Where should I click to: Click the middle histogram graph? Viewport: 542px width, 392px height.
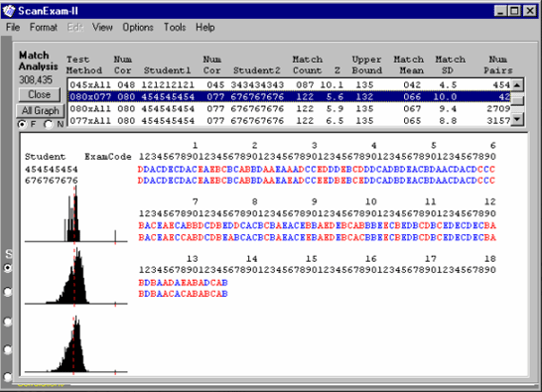[x=76, y=277]
